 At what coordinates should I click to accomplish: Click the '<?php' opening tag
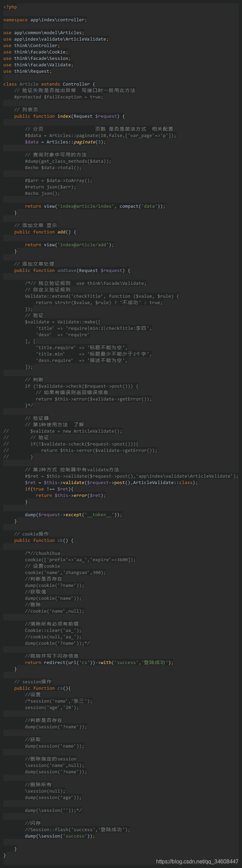coord(10,7)
